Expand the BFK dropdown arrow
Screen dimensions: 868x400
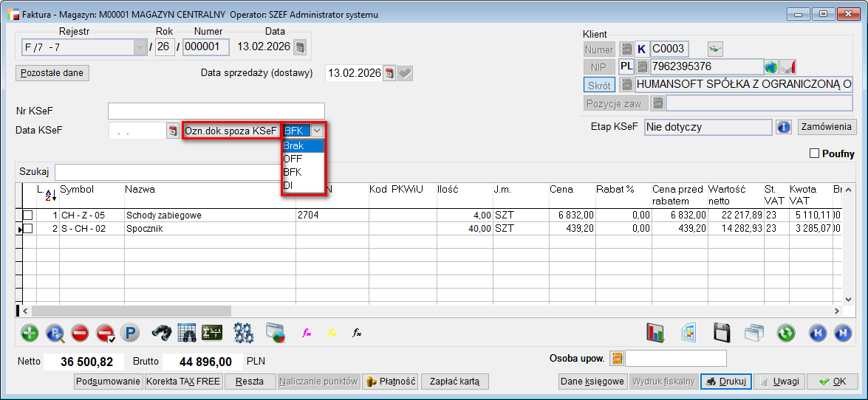click(x=317, y=131)
